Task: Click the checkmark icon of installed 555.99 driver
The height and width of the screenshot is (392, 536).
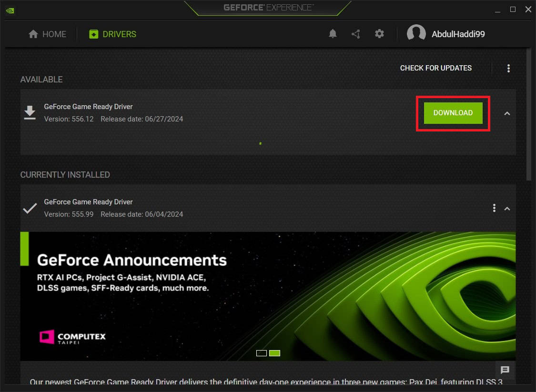Action: (x=30, y=208)
